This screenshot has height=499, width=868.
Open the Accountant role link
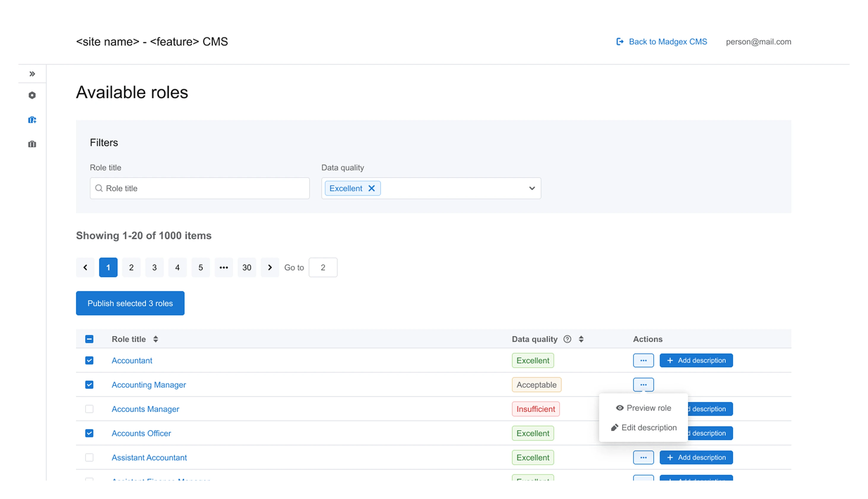[132, 360]
